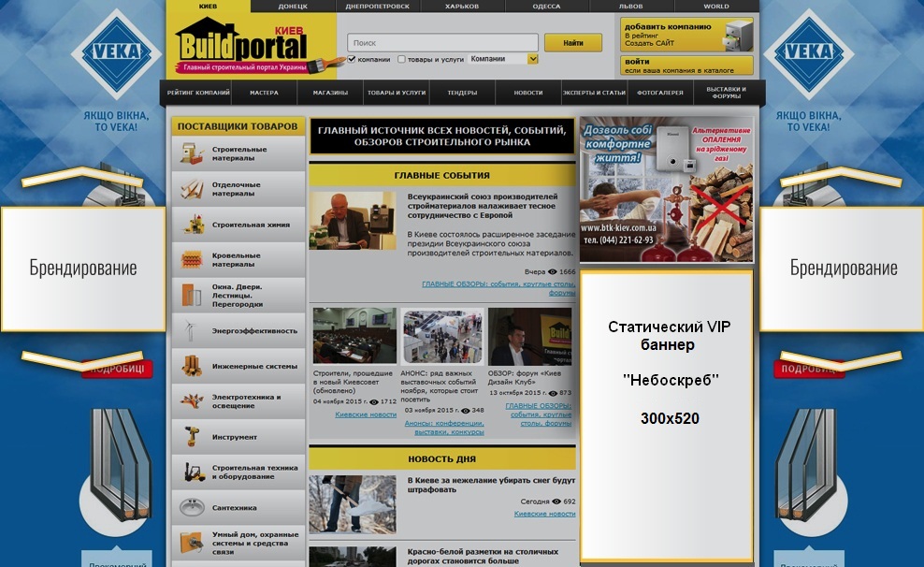Screen dimensions: 924x567
Task: Click into the Поиск search field
Action: click(x=442, y=43)
